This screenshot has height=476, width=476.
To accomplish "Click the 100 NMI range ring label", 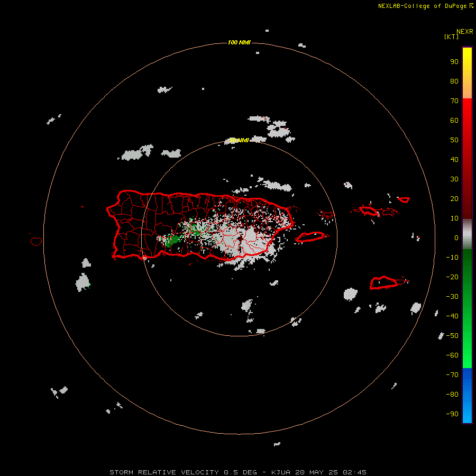I will click(239, 42).
